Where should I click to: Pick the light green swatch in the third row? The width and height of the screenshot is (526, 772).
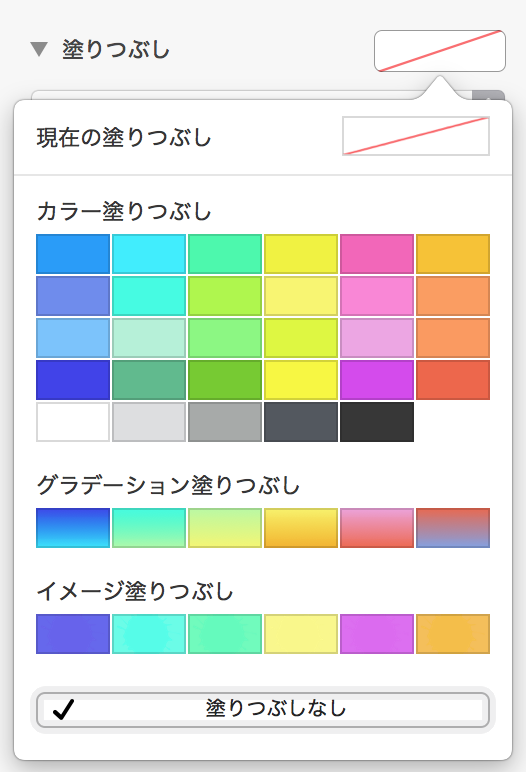point(225,338)
